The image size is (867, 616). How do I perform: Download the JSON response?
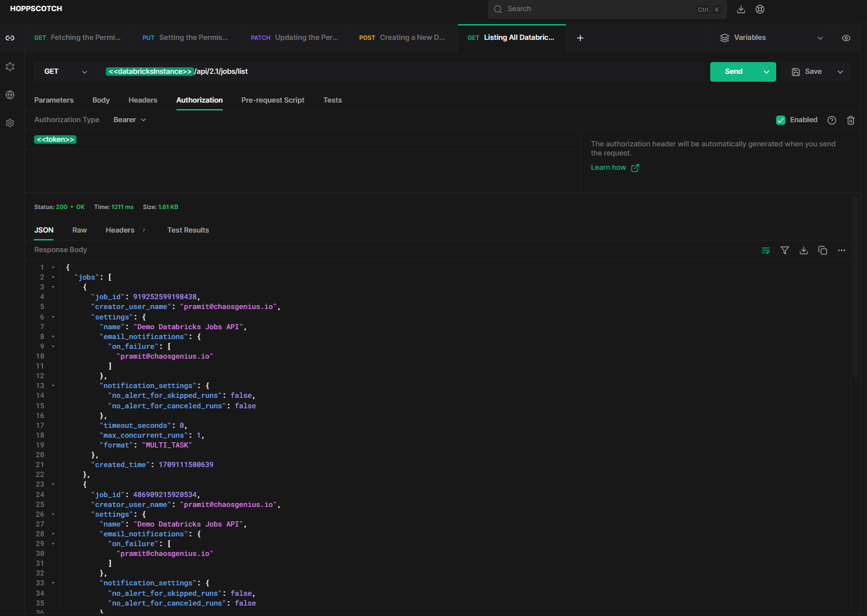[804, 250]
